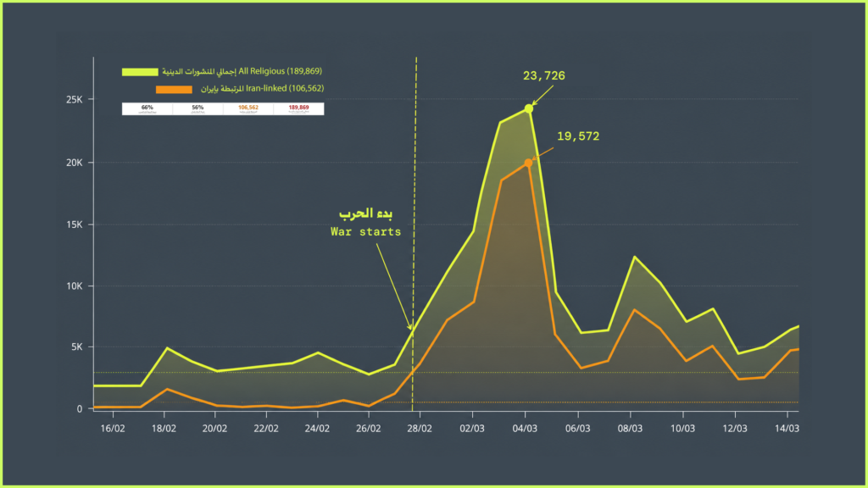The height and width of the screenshot is (488, 868).
Task: Click the 56% cell in the summary table
Action: pyautogui.click(x=198, y=108)
